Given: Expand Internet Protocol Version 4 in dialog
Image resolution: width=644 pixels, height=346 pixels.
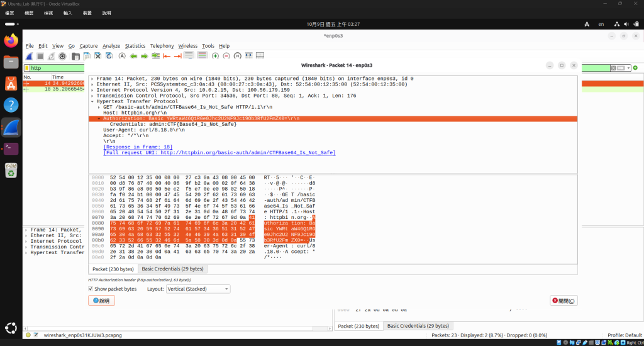Looking at the screenshot, I should [x=92, y=90].
